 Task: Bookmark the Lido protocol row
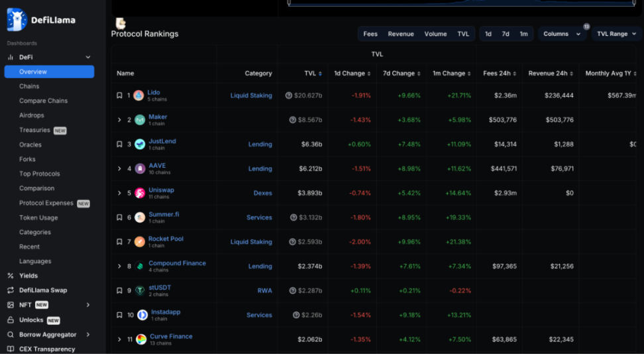[119, 95]
